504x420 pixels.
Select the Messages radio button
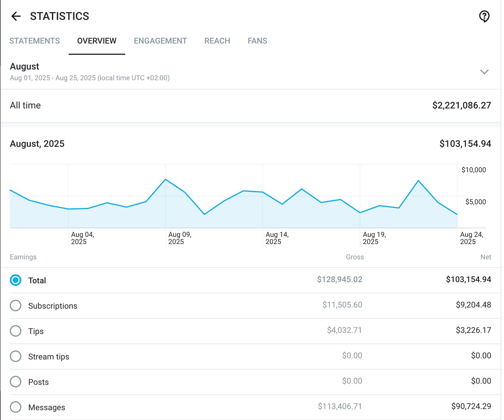click(x=16, y=407)
